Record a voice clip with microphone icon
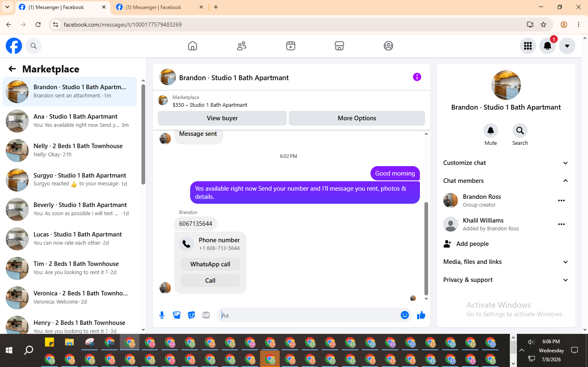The image size is (588, 367). tap(162, 315)
